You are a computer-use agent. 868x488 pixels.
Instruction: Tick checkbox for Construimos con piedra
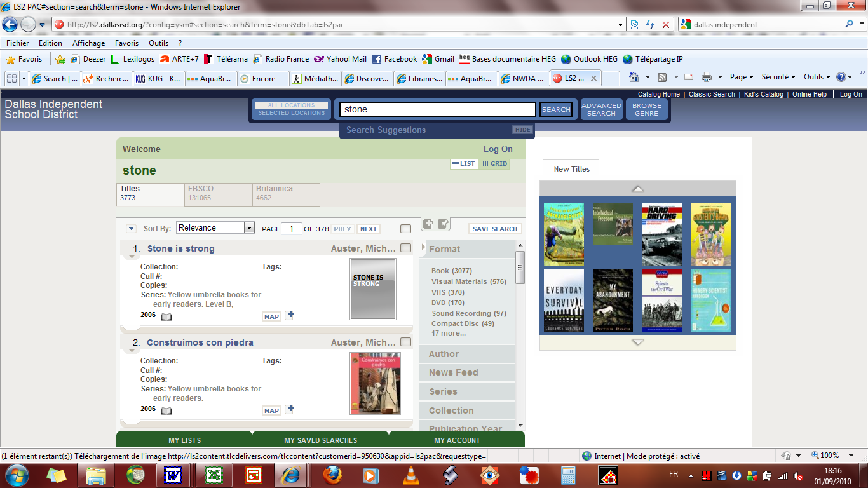406,342
